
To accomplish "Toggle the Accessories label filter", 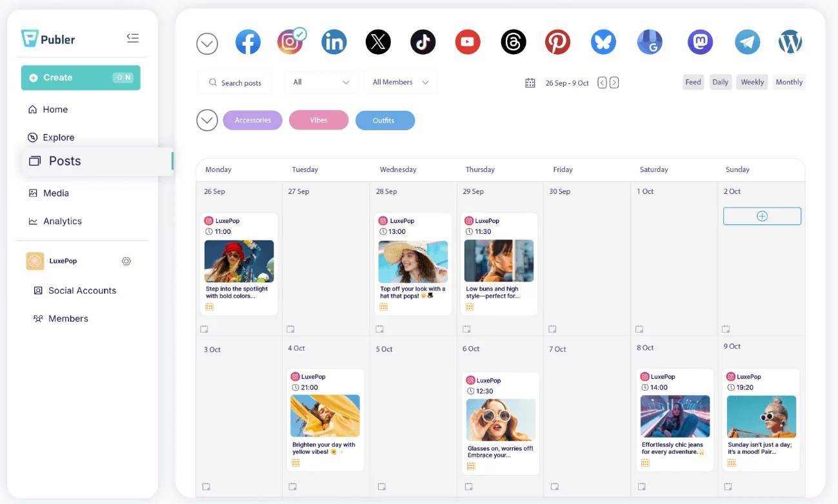I will 252,120.
